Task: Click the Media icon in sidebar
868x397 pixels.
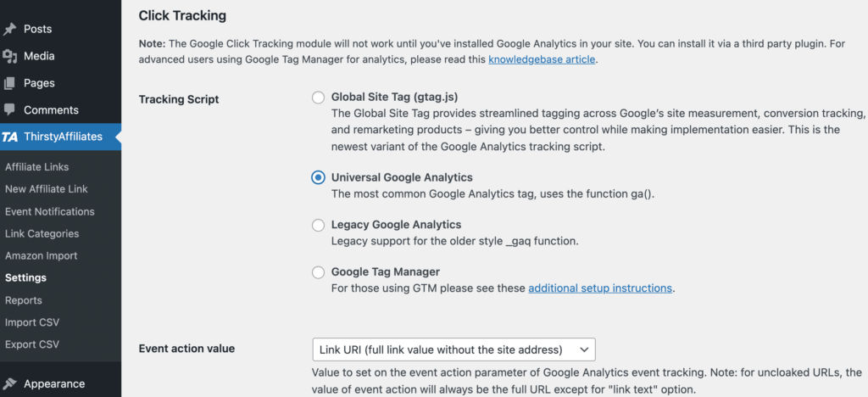Action: 10,56
